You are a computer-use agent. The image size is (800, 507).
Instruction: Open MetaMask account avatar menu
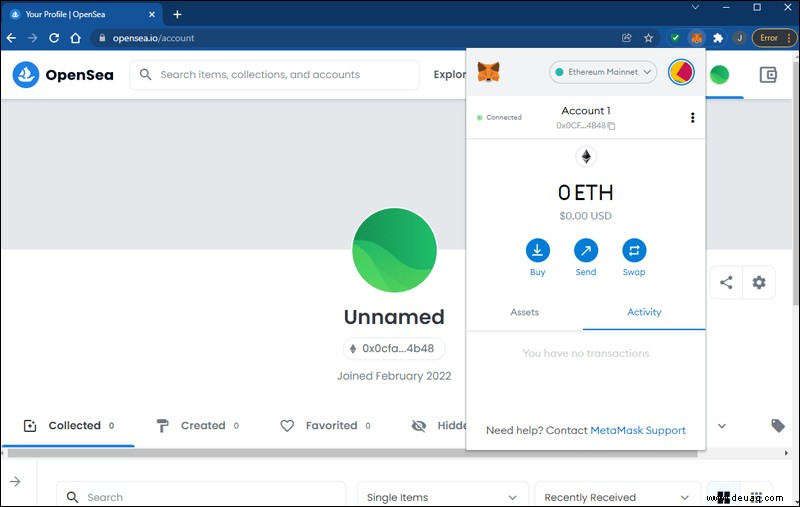681,72
